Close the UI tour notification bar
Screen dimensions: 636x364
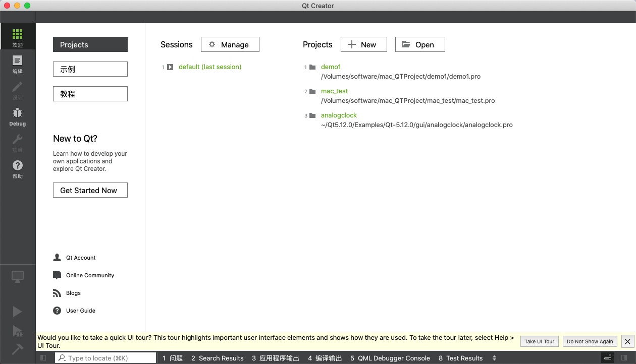(x=627, y=341)
